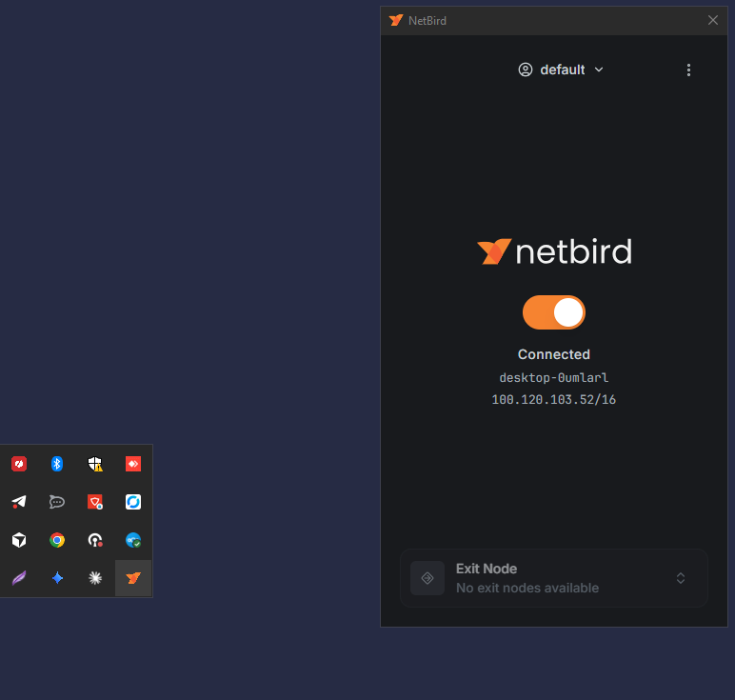Click NetBird orange bird tray icon
This screenshot has height=700, width=735.
(133, 578)
